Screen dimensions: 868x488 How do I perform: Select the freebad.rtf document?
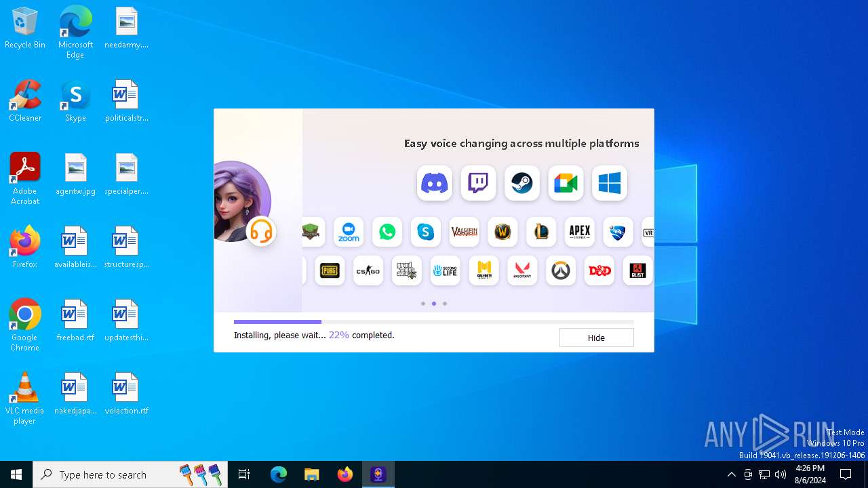pyautogui.click(x=75, y=321)
